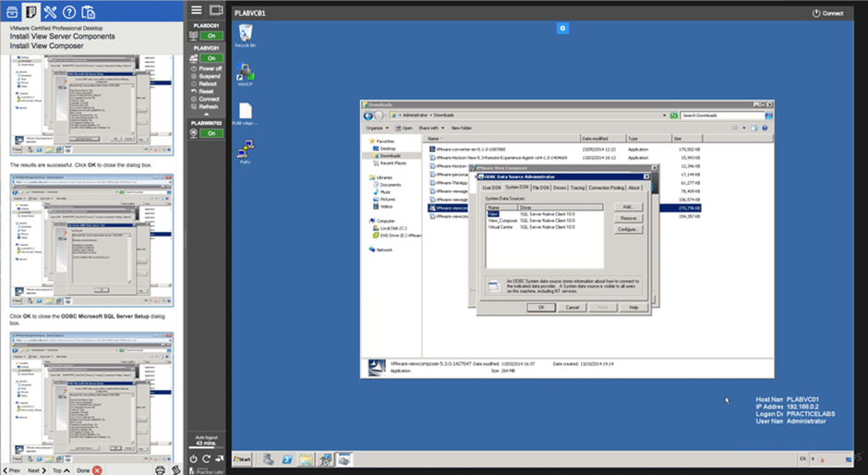Toggle PLABVC01 power On switch
Viewport: 868px width, 475px height.
point(211,57)
